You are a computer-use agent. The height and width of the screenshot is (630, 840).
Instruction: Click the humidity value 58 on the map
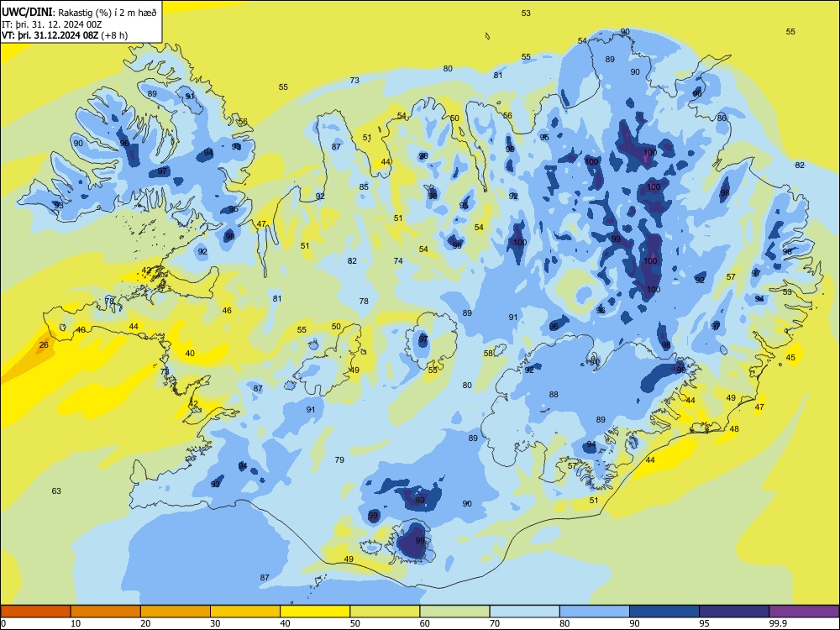pos(488,353)
